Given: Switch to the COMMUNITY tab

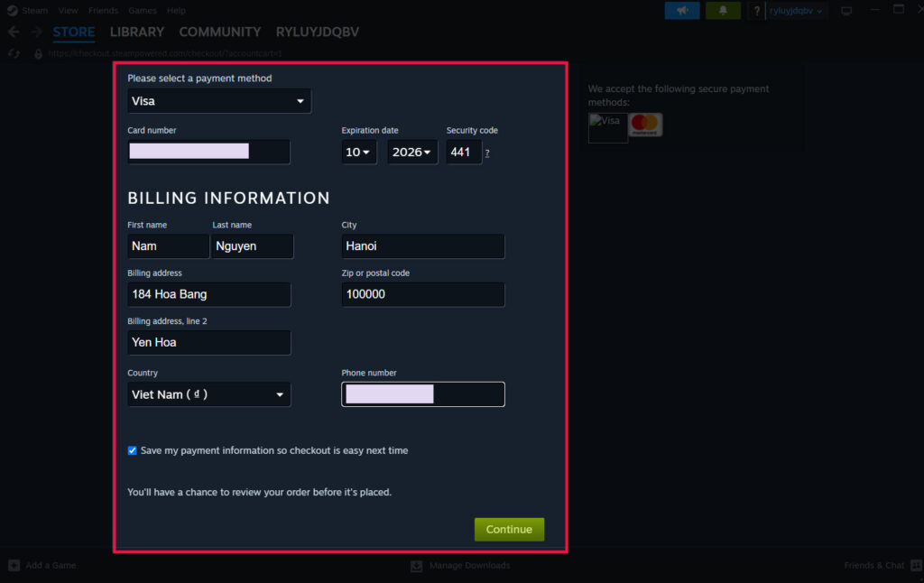Looking at the screenshot, I should click(220, 32).
